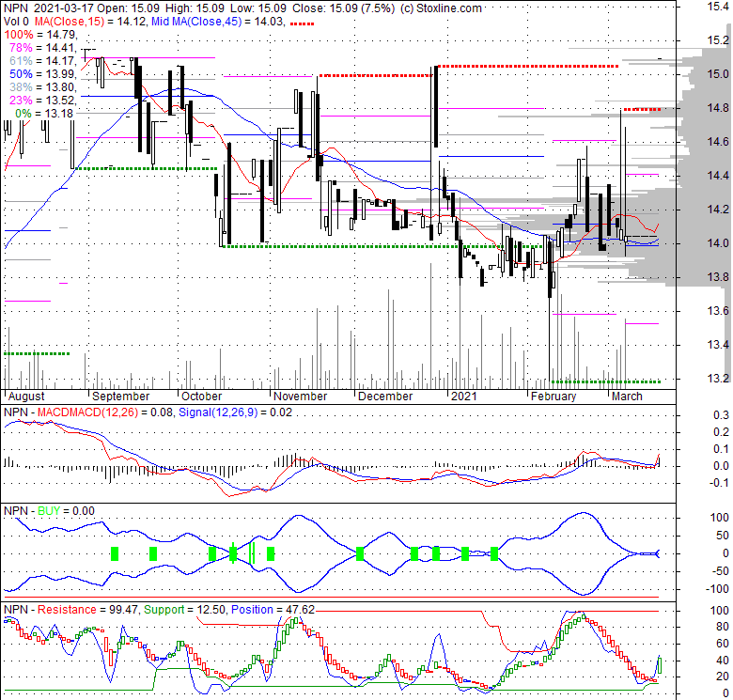Click the December month label
This screenshot has width=733, height=700.
tap(385, 397)
